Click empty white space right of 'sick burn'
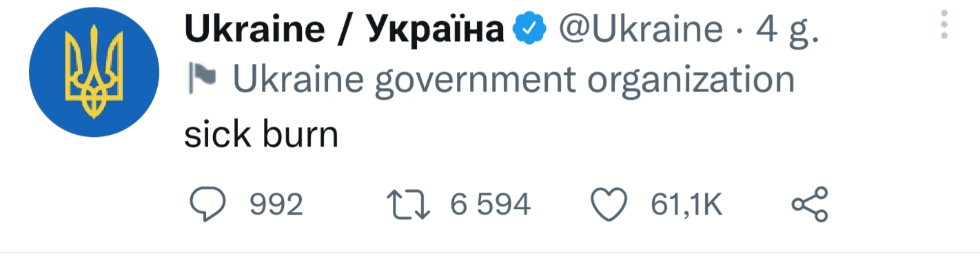 click(620, 134)
